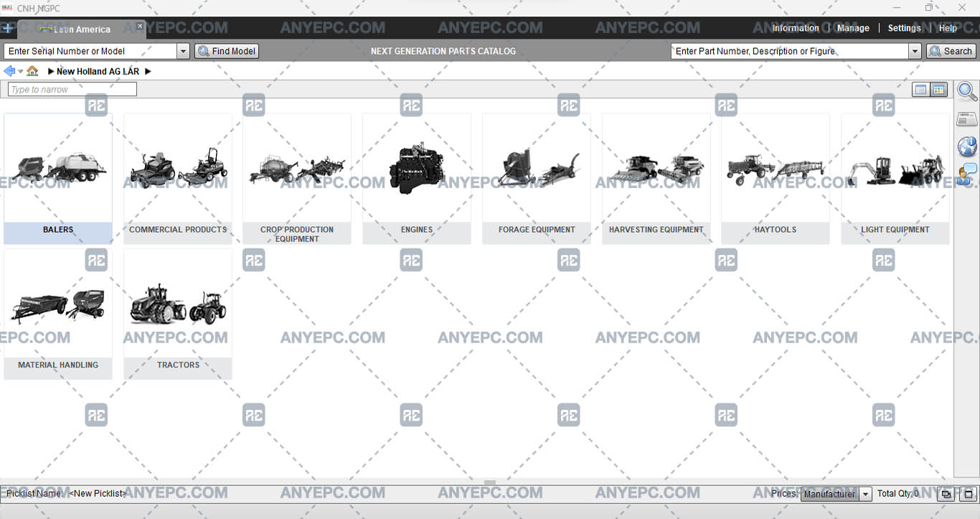
Task: Open the Tractors category thumbnail
Action: pyautogui.click(x=178, y=304)
